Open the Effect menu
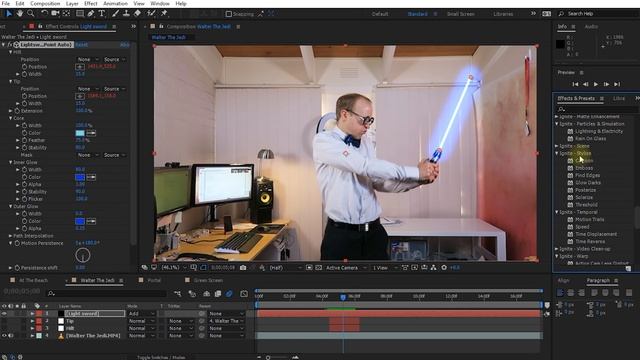This screenshot has height=360, width=640. click(x=91, y=4)
